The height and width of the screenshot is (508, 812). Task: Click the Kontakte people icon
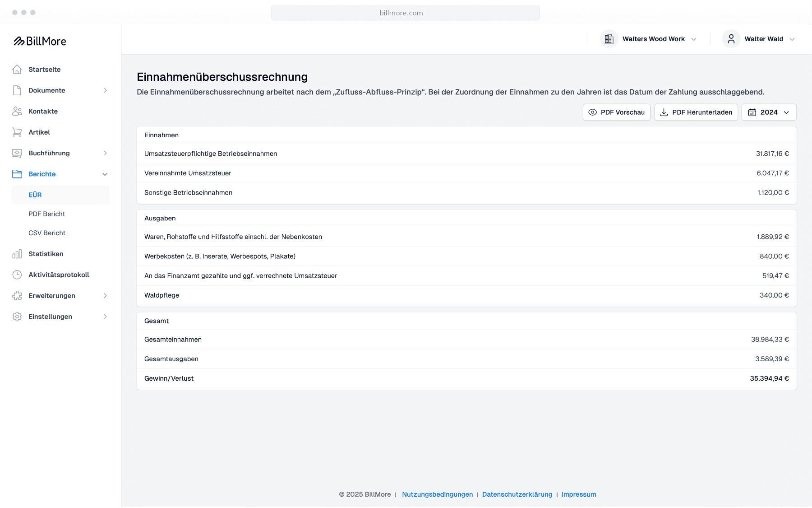pyautogui.click(x=17, y=111)
